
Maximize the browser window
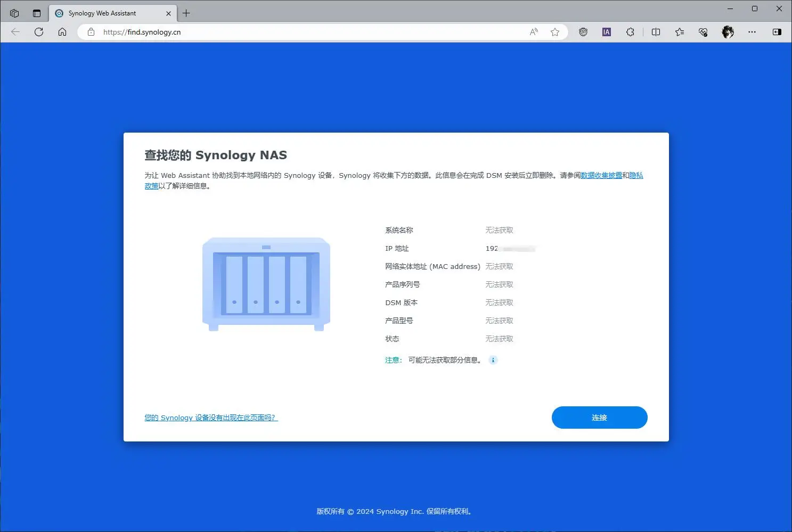tap(755, 9)
